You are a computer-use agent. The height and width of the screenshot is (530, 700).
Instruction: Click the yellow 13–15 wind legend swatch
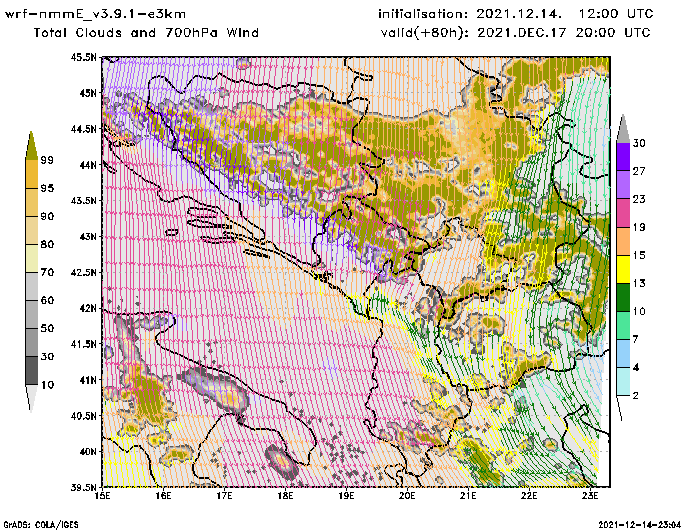(x=623, y=269)
